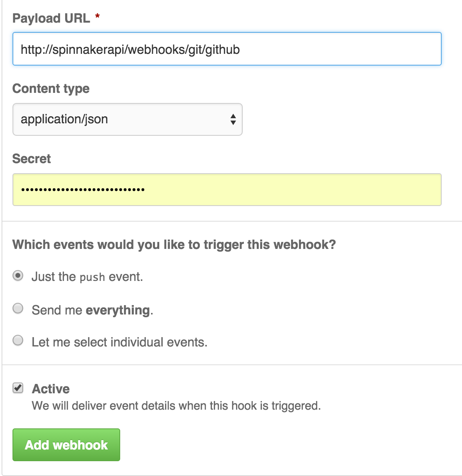462x476 pixels.
Task: Click the Payload URL input field
Action: (x=227, y=49)
